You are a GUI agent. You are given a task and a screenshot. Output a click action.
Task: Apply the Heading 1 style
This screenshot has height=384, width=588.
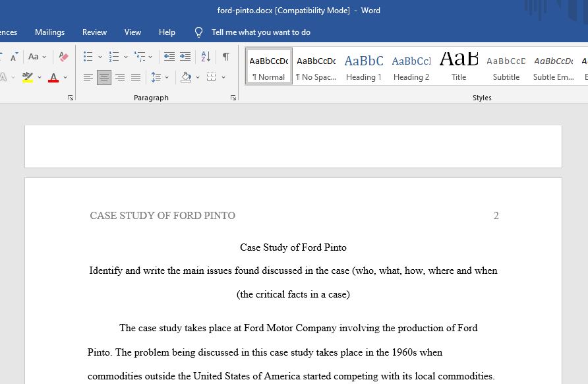364,67
